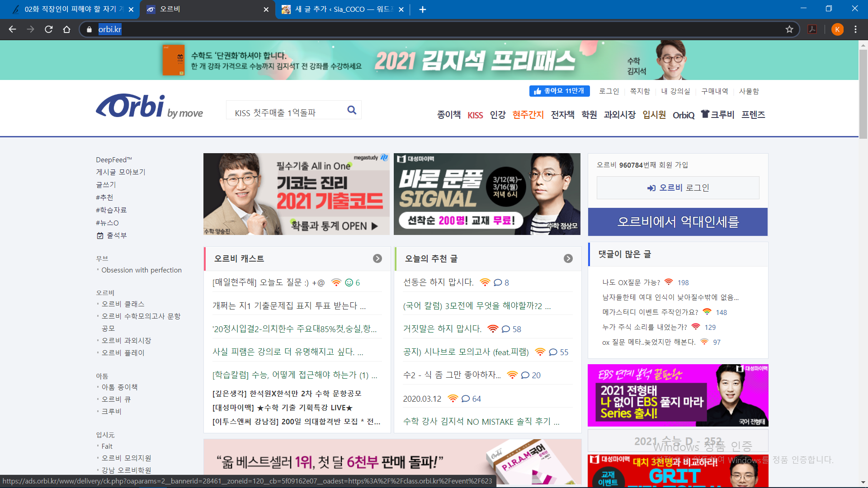The image size is (868, 488).
Task: Open the 학원 menu
Action: [x=589, y=115]
